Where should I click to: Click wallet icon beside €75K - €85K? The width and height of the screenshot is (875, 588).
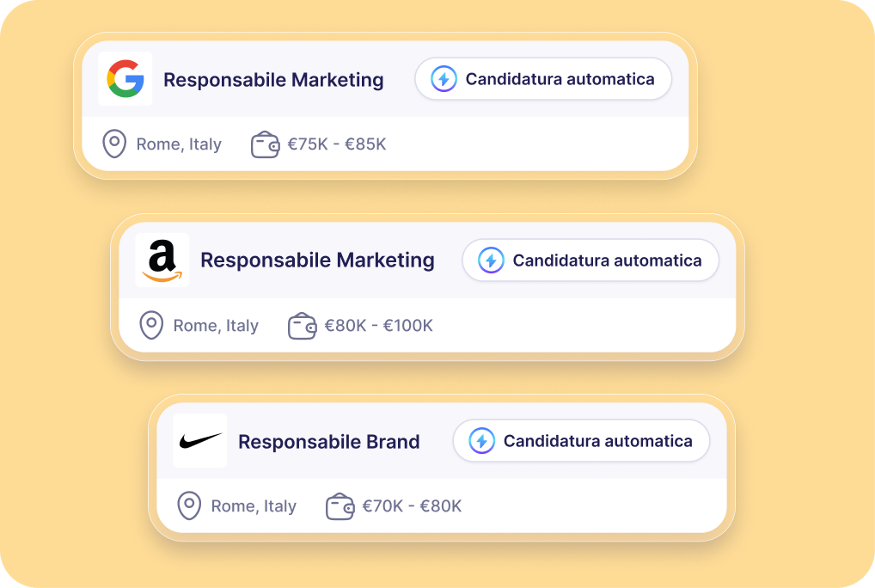266,144
